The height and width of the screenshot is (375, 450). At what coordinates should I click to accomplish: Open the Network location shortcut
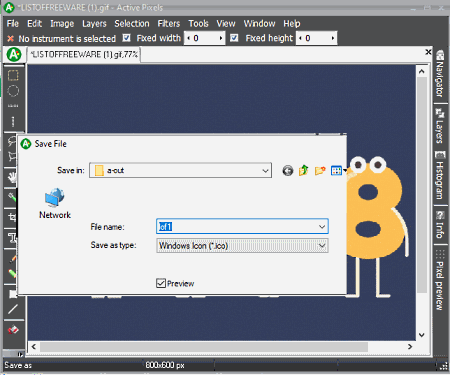click(x=55, y=203)
